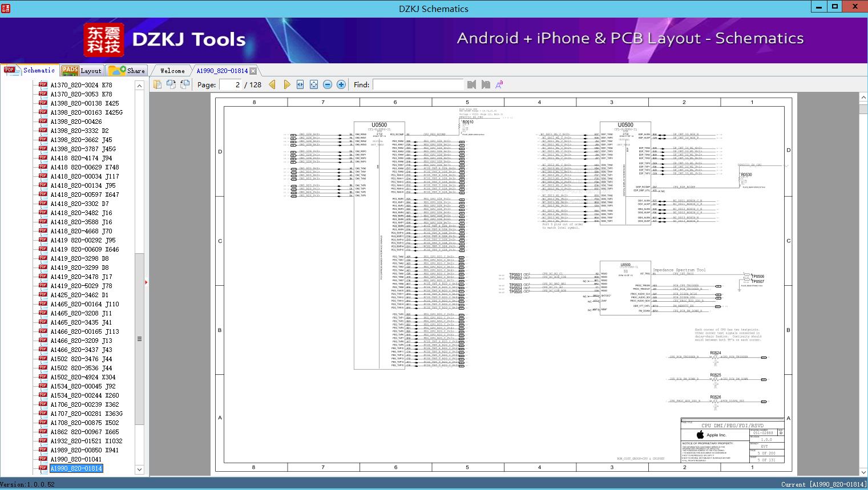Toggle match case for Find
Image resolution: width=868 pixels, height=490 pixels.
point(499,84)
